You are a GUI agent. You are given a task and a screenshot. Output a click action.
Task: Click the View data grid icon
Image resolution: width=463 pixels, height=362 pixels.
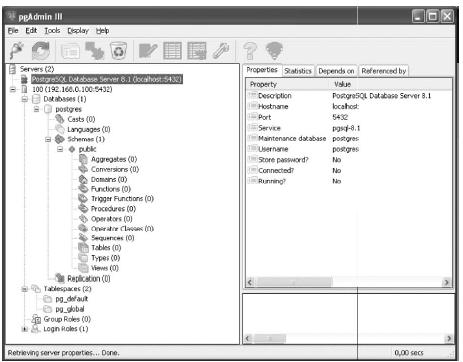click(x=173, y=51)
